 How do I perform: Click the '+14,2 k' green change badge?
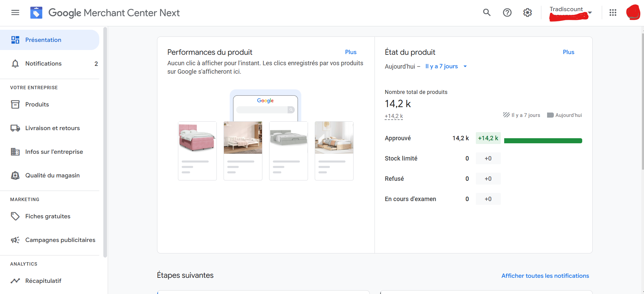488,138
